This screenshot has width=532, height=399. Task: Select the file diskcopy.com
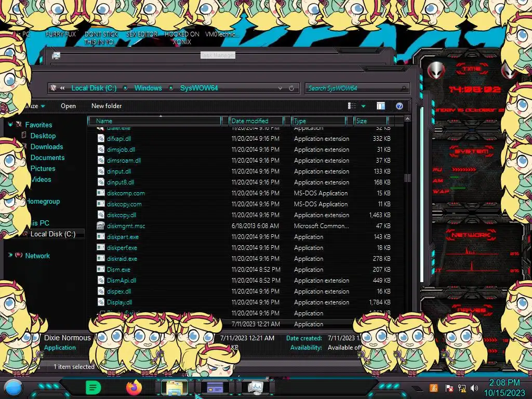(x=124, y=204)
